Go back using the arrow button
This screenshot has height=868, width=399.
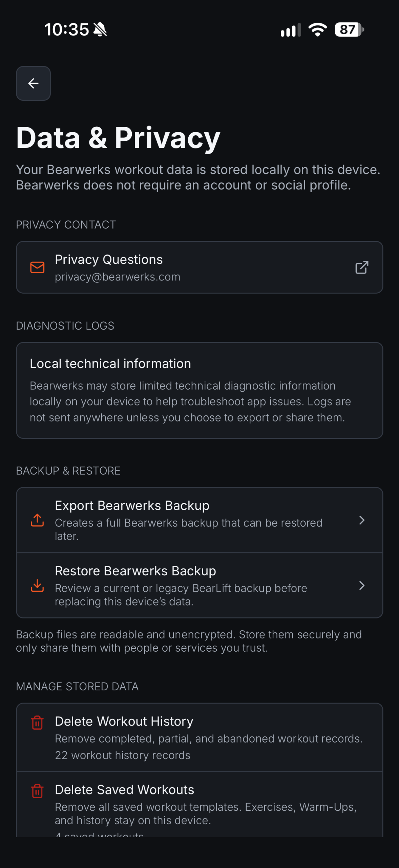coord(33,83)
